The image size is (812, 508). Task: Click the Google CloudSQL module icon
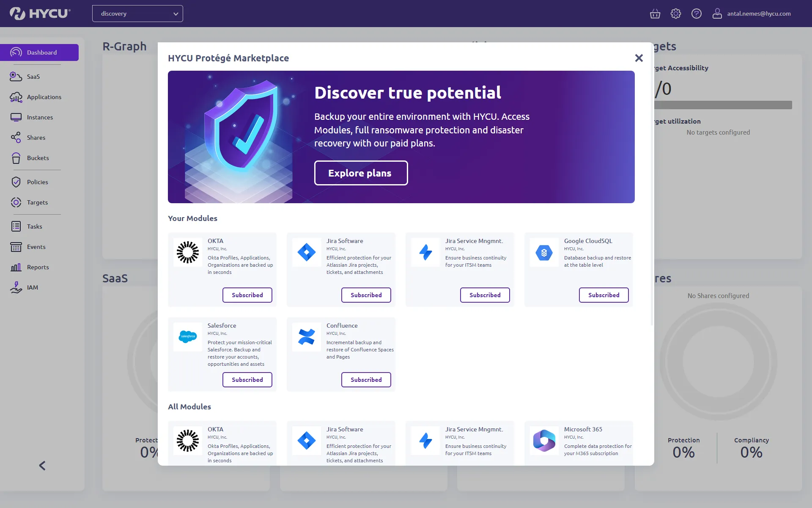tap(544, 252)
